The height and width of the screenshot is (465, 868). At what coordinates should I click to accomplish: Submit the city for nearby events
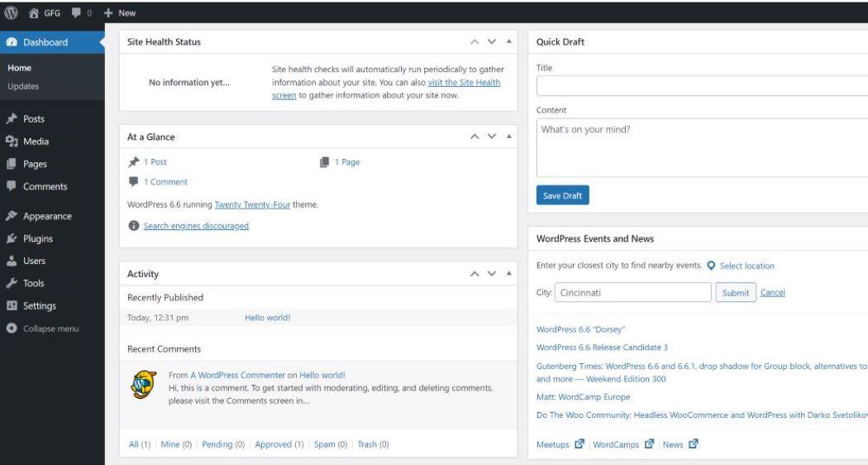tap(736, 293)
